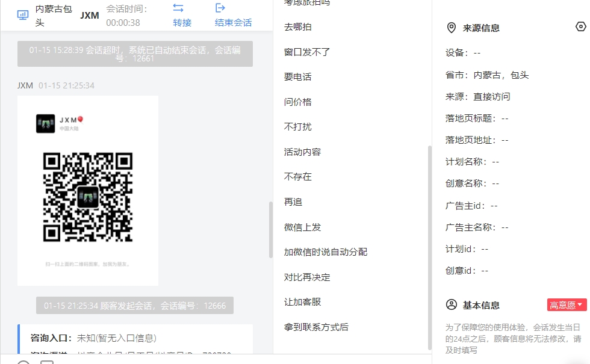Screen dimensions: 590x364
Task: Click the user profile icon beside 基本信息
Action: click(451, 304)
